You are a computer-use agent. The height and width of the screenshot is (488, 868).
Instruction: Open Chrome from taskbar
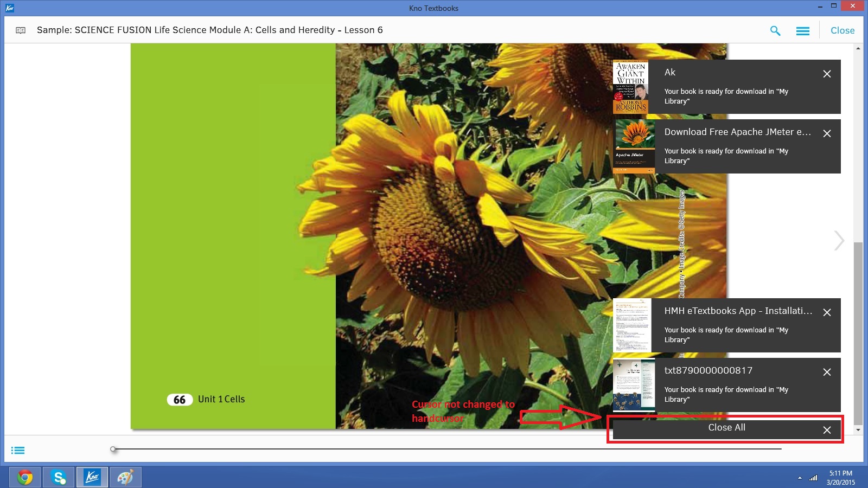coord(25,477)
